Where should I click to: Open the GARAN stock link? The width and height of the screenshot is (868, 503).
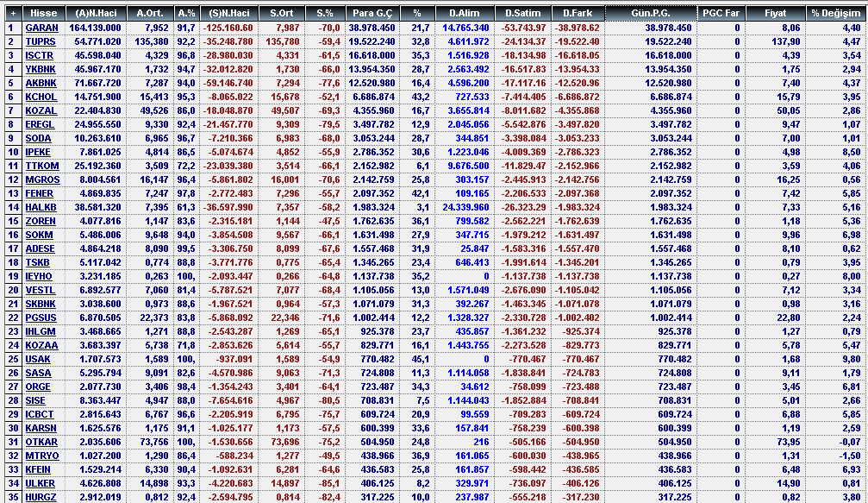click(x=41, y=28)
